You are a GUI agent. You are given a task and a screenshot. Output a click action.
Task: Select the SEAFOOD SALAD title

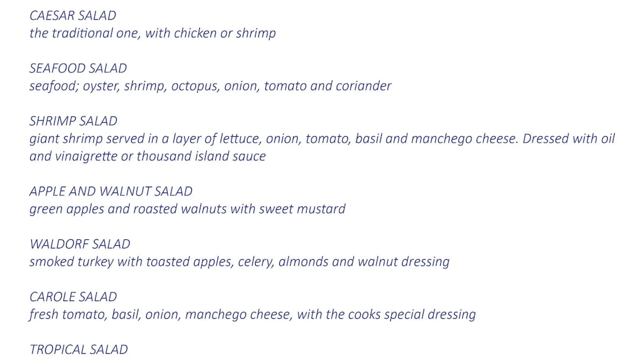pyautogui.click(x=78, y=68)
